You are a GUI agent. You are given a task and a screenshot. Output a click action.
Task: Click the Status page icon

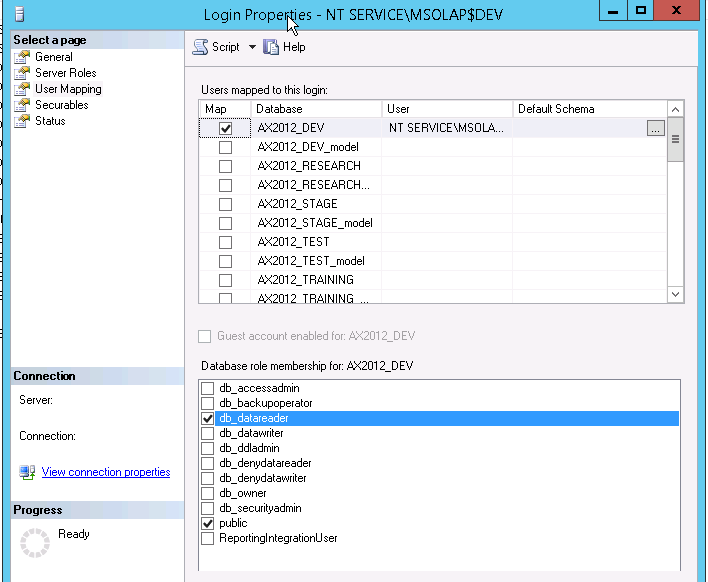point(22,121)
